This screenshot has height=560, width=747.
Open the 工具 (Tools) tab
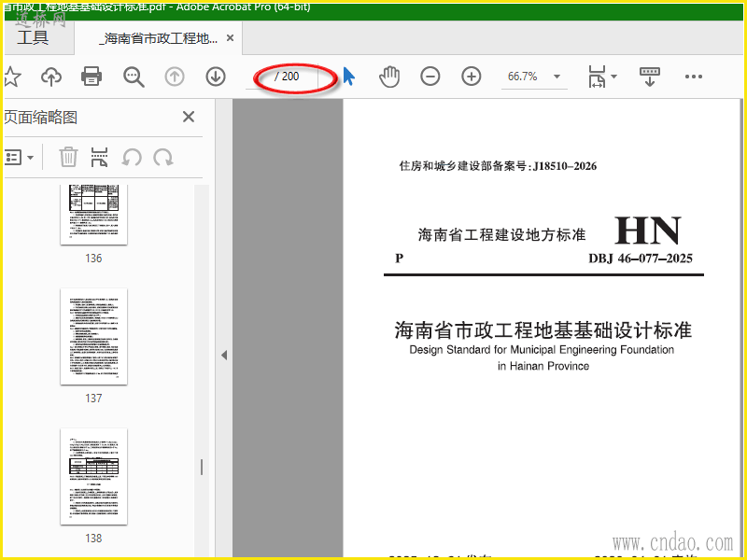[x=33, y=37]
